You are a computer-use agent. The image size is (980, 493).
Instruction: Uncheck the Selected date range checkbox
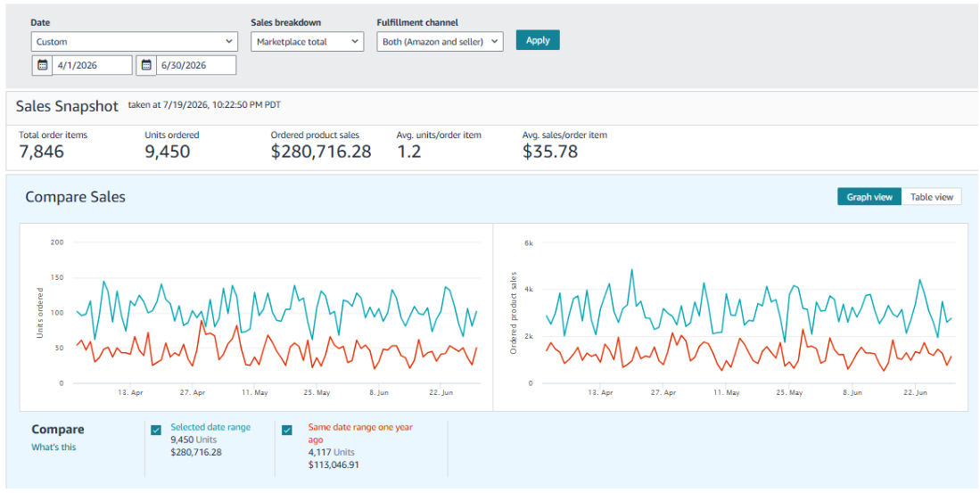coord(156,430)
